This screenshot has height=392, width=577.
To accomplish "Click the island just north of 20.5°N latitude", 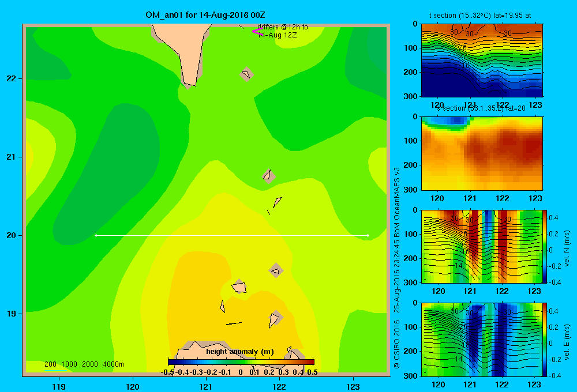I will [269, 176].
